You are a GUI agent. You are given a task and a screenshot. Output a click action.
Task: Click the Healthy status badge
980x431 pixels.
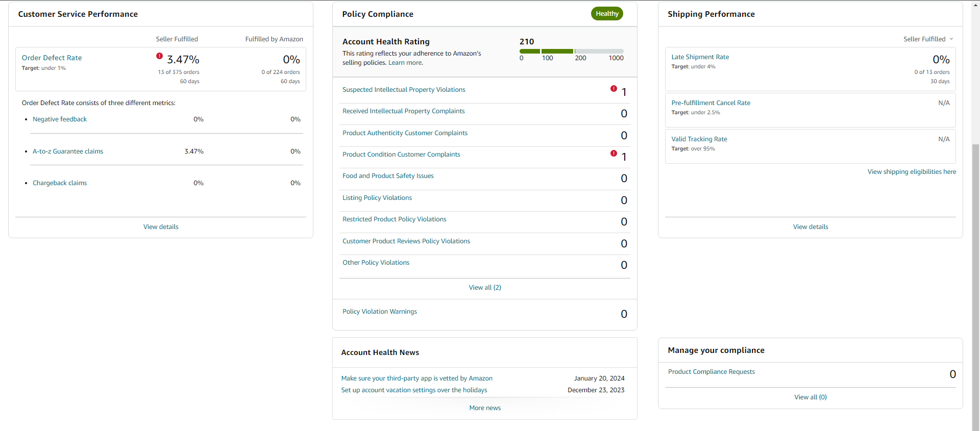click(607, 14)
